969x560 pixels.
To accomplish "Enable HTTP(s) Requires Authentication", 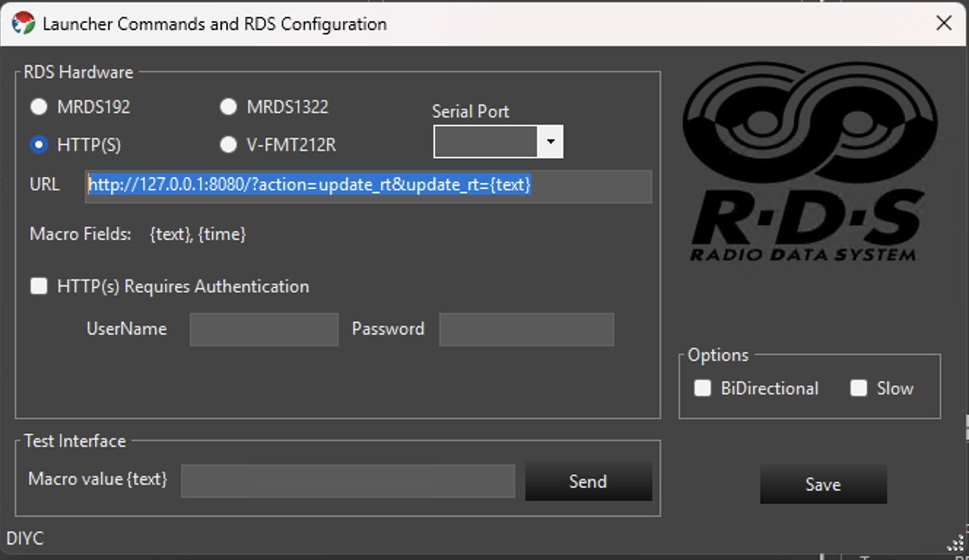I will coord(39,286).
